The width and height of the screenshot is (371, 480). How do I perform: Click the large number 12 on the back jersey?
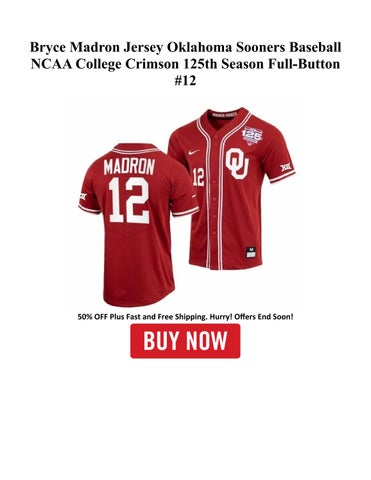coord(129,200)
